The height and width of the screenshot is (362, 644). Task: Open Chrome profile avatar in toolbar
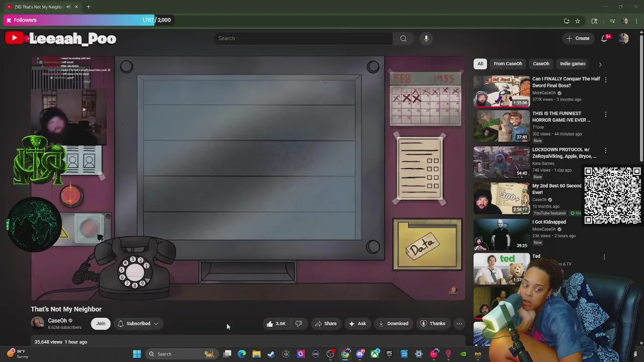pyautogui.click(x=625, y=21)
